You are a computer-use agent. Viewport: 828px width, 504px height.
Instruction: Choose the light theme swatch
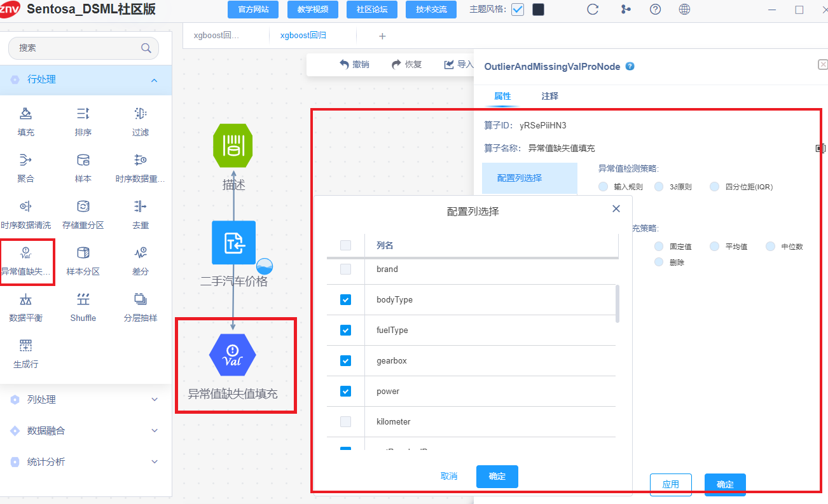coord(518,10)
